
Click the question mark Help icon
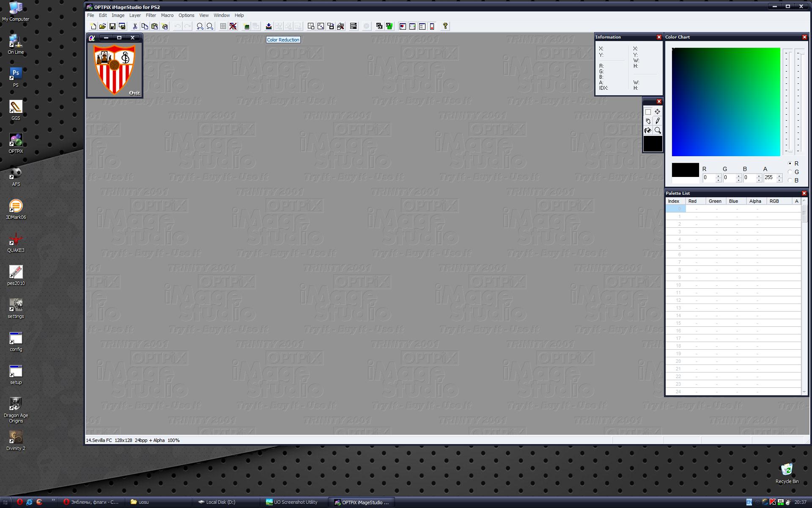click(x=445, y=26)
